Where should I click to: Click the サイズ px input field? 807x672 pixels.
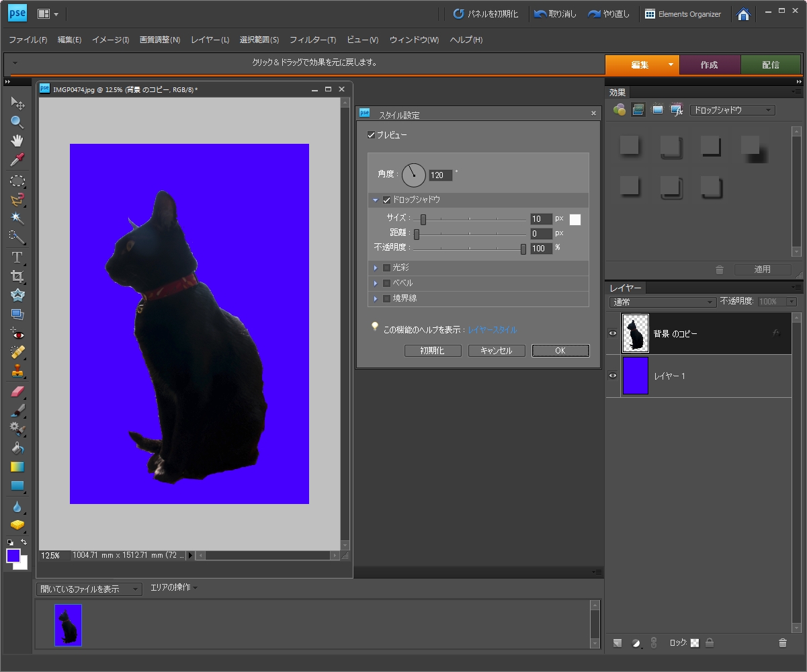pyautogui.click(x=541, y=219)
